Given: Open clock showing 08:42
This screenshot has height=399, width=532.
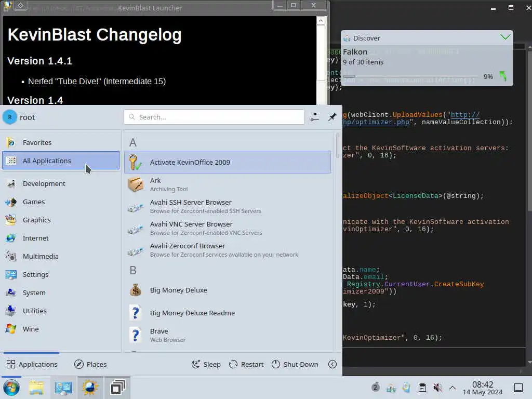Looking at the screenshot, I should (483, 388).
